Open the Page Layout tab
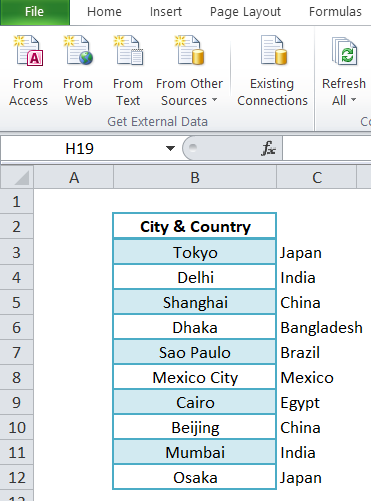Screen dimensions: 371x501 [245, 12]
